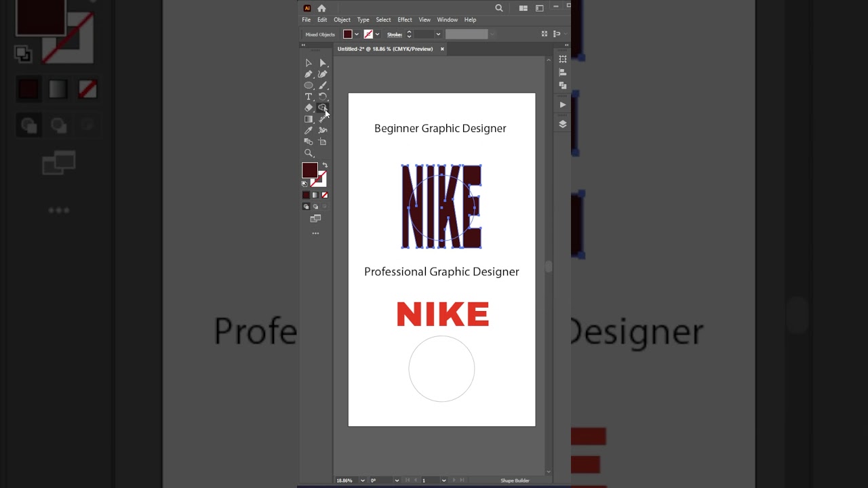The height and width of the screenshot is (488, 868).
Task: Open the Help menu
Action: (x=470, y=20)
